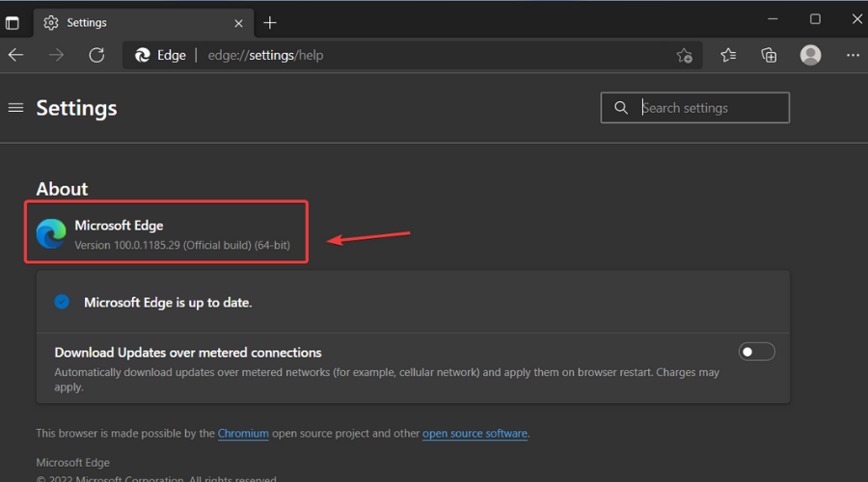
Task: Open the vertical tabs pane icon
Action: 13,23
